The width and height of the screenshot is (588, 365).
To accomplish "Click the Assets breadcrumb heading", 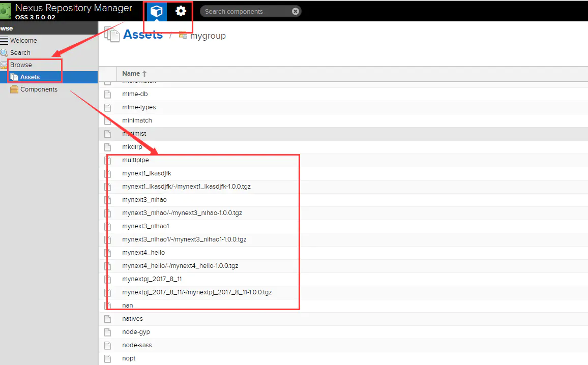I will [143, 35].
